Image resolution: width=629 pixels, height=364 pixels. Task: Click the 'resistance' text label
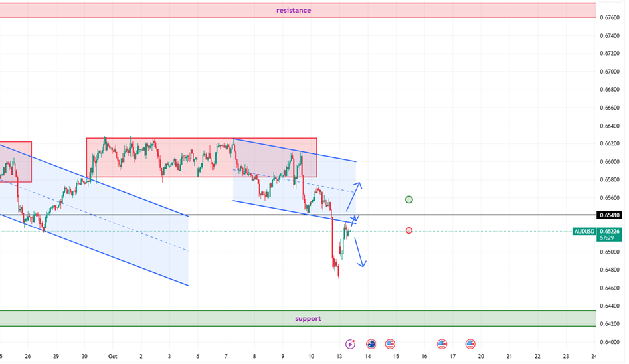click(294, 10)
